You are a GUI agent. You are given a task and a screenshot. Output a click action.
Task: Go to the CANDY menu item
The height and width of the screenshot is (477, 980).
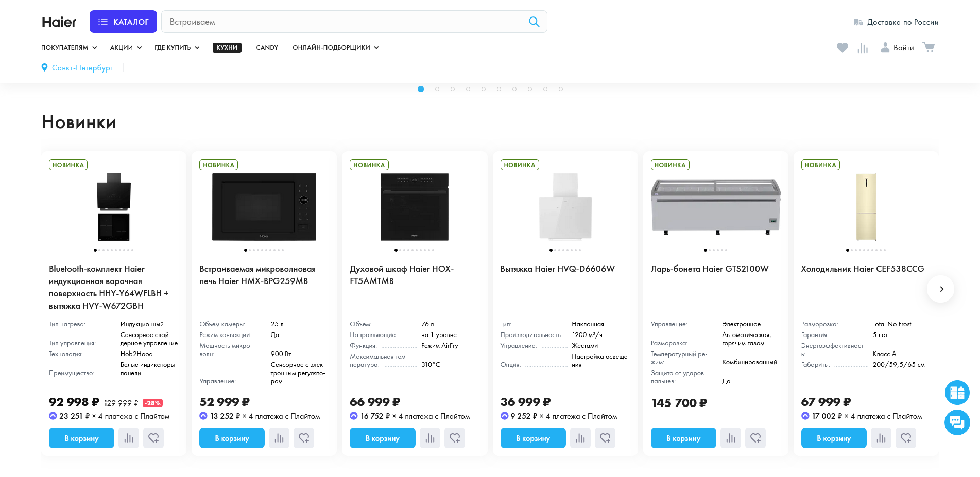pyautogui.click(x=267, y=48)
